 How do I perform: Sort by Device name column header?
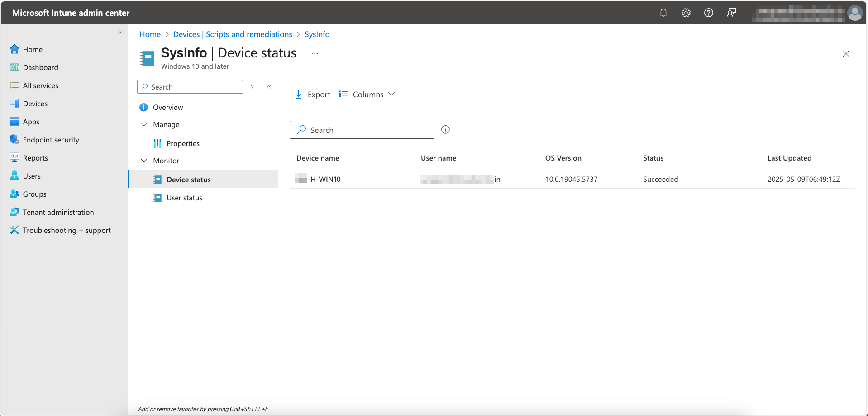318,158
